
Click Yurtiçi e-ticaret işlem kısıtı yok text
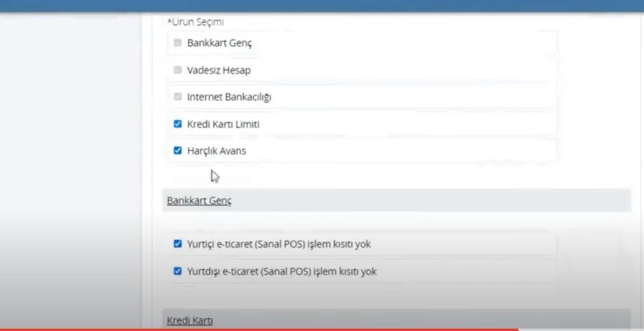click(279, 245)
